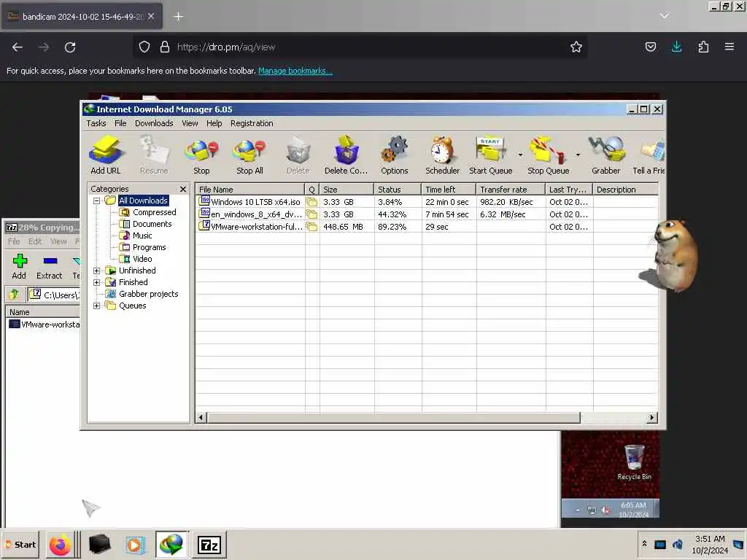Click the Stop toolbar icon in IDM
This screenshot has width=747, height=560.
pos(201,155)
